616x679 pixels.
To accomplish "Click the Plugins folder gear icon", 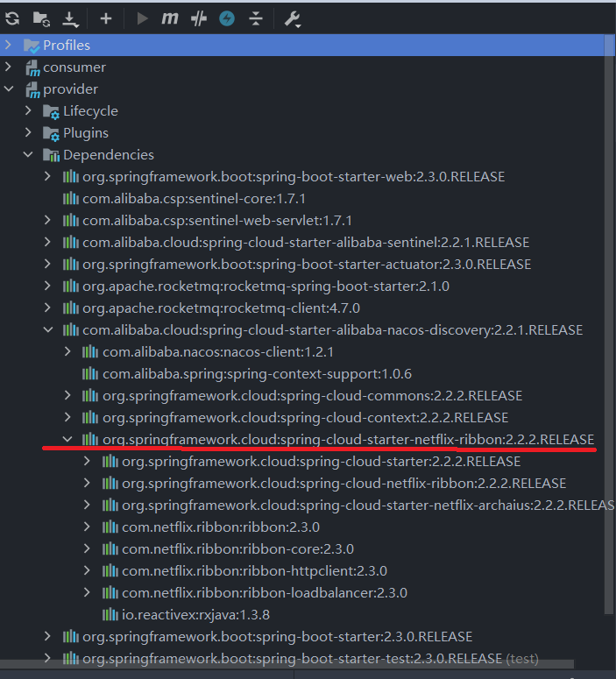I will pos(51,133).
